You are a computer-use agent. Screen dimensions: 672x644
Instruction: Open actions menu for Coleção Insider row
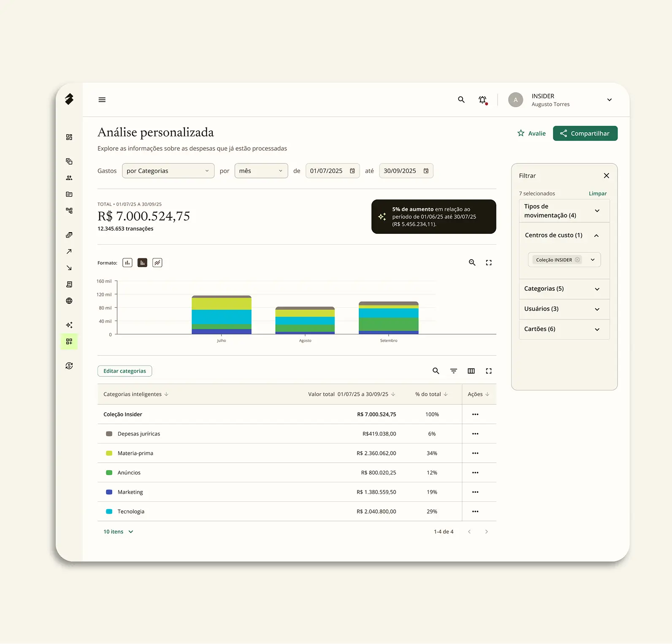[475, 414]
